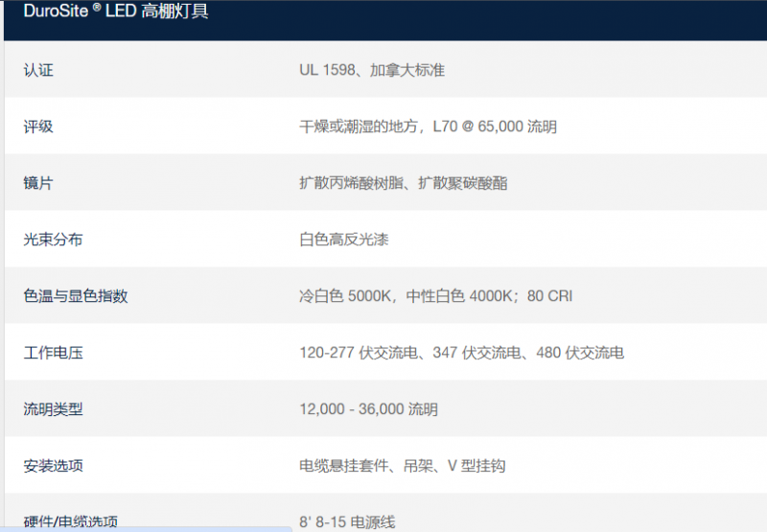The image size is (767, 532).
Task: Click the value 白色高反光漆
Action: pyautogui.click(x=344, y=240)
